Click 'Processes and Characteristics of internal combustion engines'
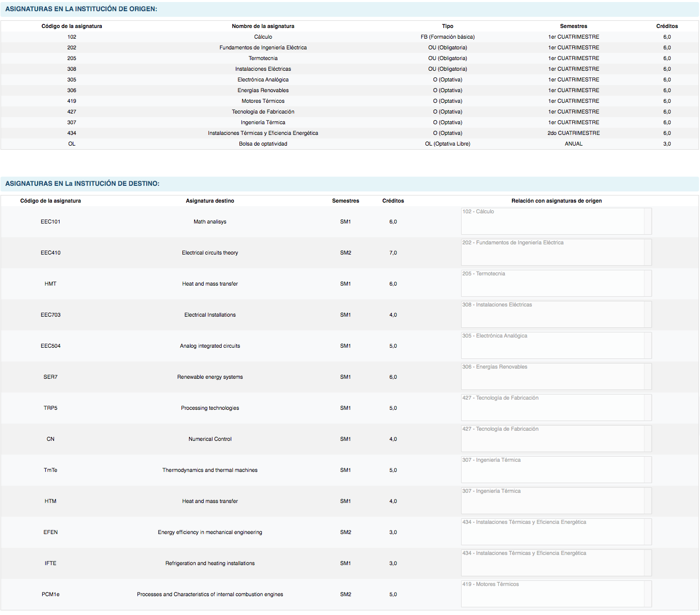The width and height of the screenshot is (700, 615). click(210, 594)
